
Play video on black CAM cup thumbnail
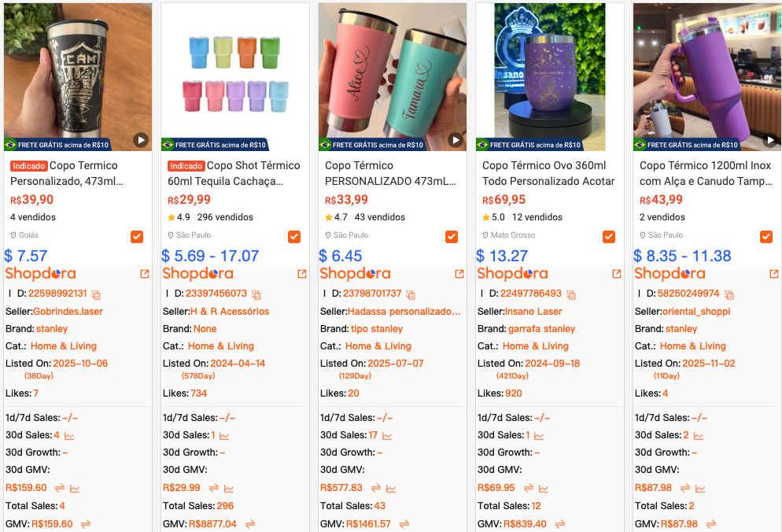(x=141, y=140)
